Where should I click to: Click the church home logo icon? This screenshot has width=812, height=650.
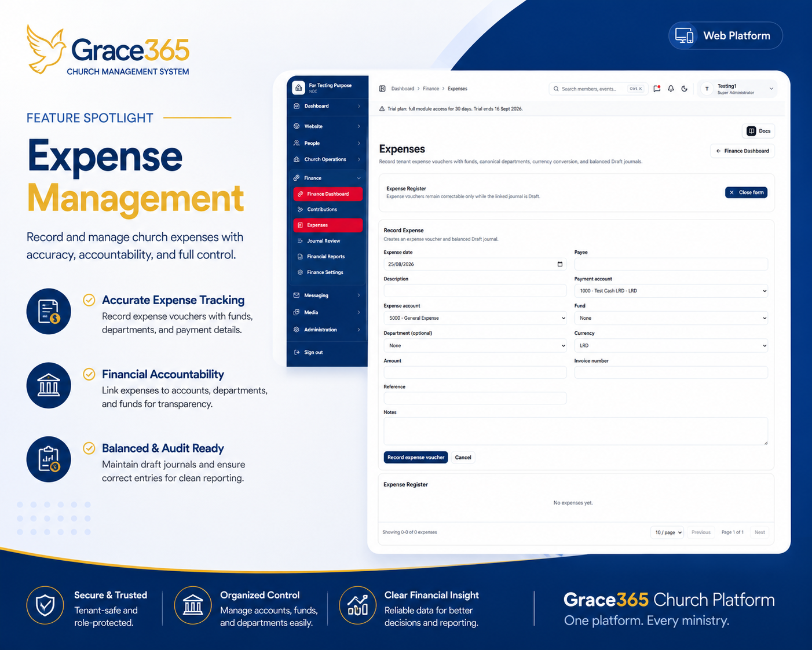pyautogui.click(x=298, y=87)
